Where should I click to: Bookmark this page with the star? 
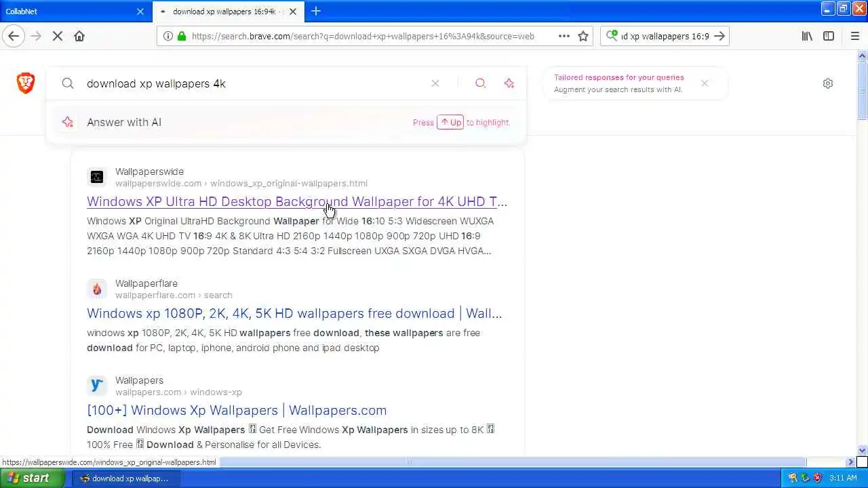click(x=583, y=36)
